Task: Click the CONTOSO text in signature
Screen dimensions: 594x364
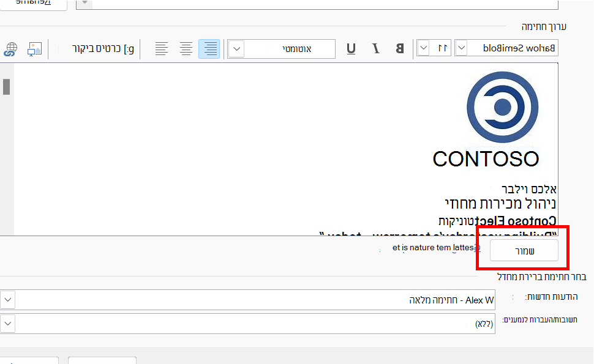Action: [x=486, y=159]
